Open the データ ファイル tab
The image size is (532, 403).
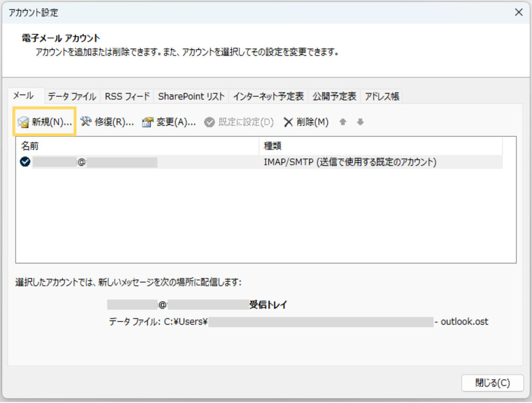point(72,96)
